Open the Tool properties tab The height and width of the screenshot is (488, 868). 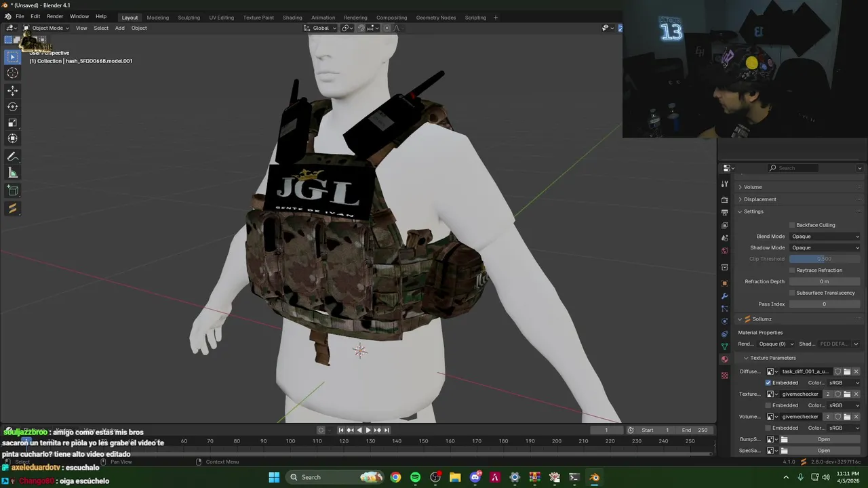[724, 184]
